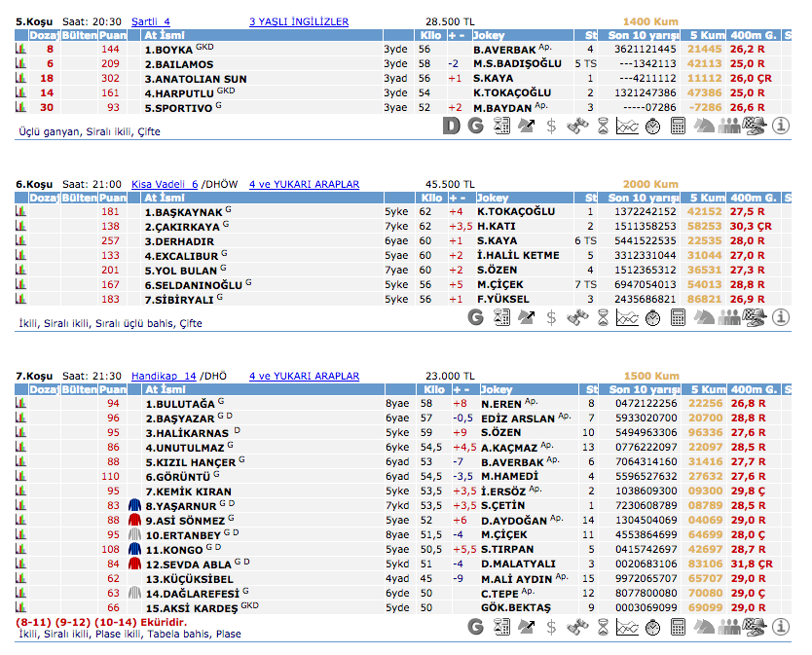Viewport: 812px width, 655px height.
Task: Click the horse heads icon in race 7
Action: (x=704, y=627)
